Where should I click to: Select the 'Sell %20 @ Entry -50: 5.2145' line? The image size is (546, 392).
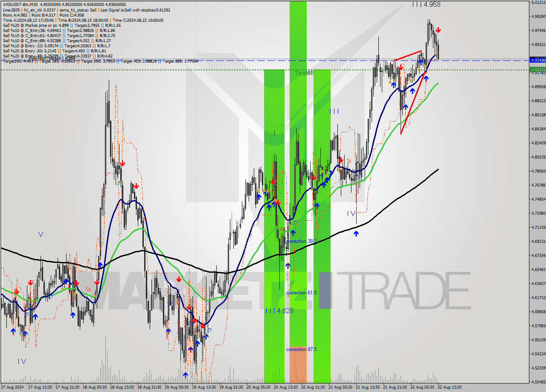(x=55, y=51)
